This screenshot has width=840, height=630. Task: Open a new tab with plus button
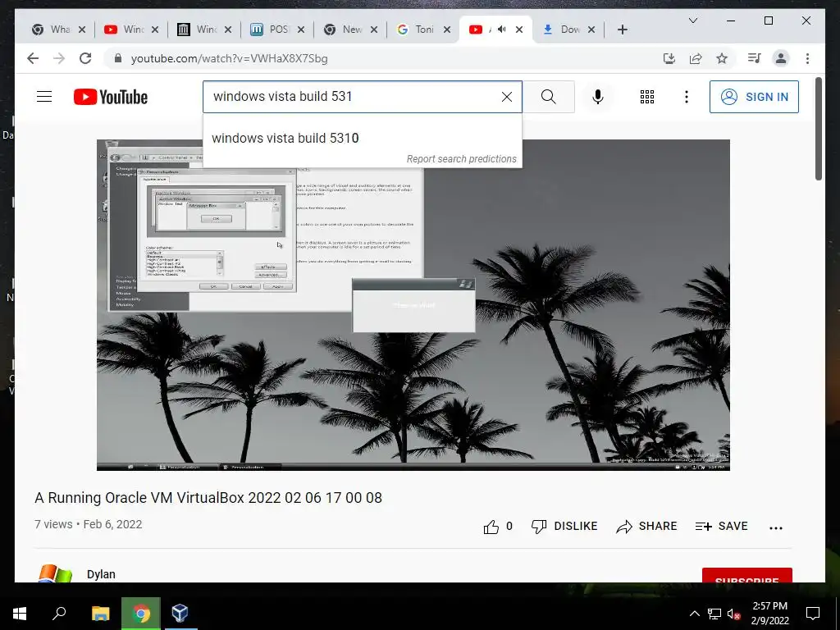pos(622,30)
